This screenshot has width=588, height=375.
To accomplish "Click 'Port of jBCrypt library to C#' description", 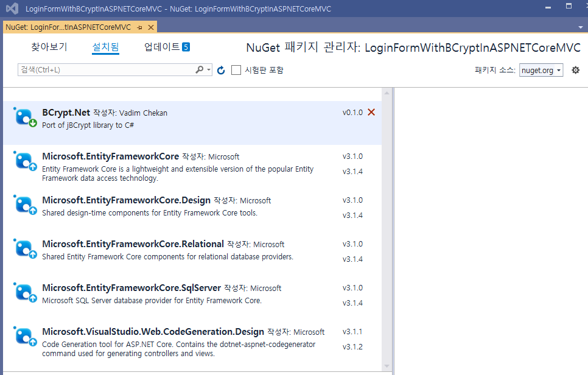I will (x=88, y=125).
